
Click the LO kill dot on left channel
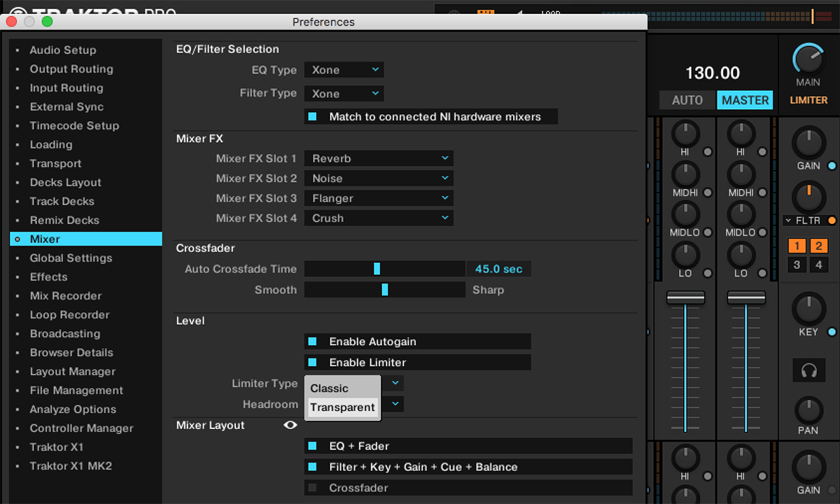708,273
